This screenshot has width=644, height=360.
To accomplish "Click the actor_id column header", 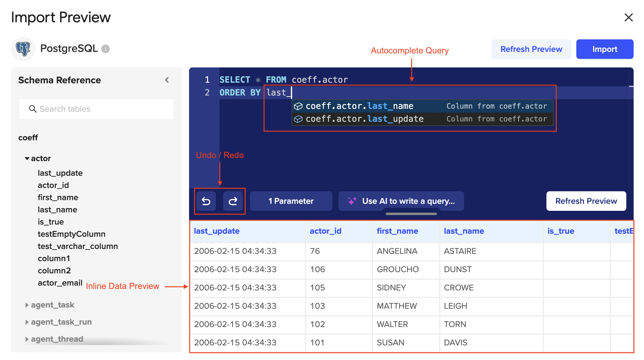I will [x=325, y=231].
